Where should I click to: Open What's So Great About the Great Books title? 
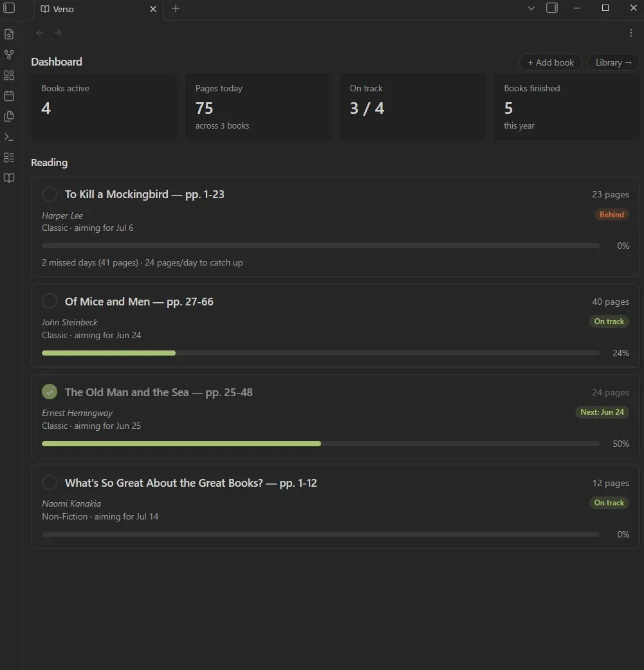point(190,483)
